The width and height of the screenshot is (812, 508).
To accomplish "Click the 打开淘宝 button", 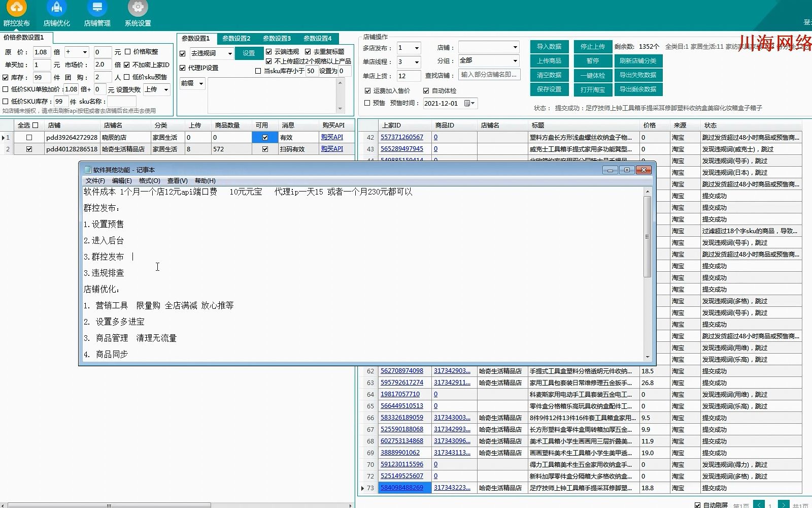I will point(593,89).
